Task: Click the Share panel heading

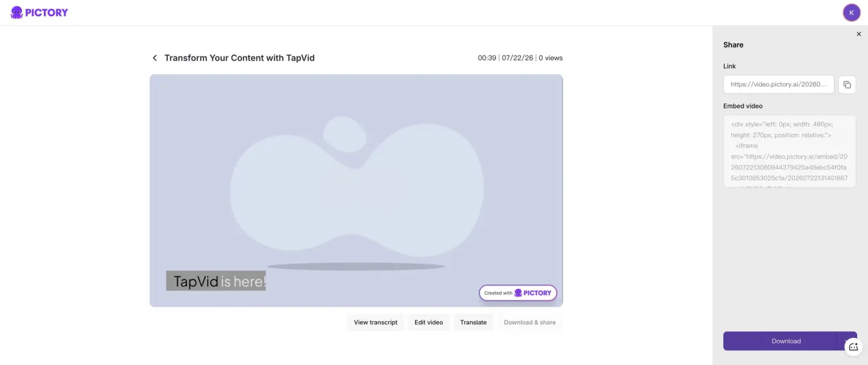Action: pyautogui.click(x=733, y=45)
